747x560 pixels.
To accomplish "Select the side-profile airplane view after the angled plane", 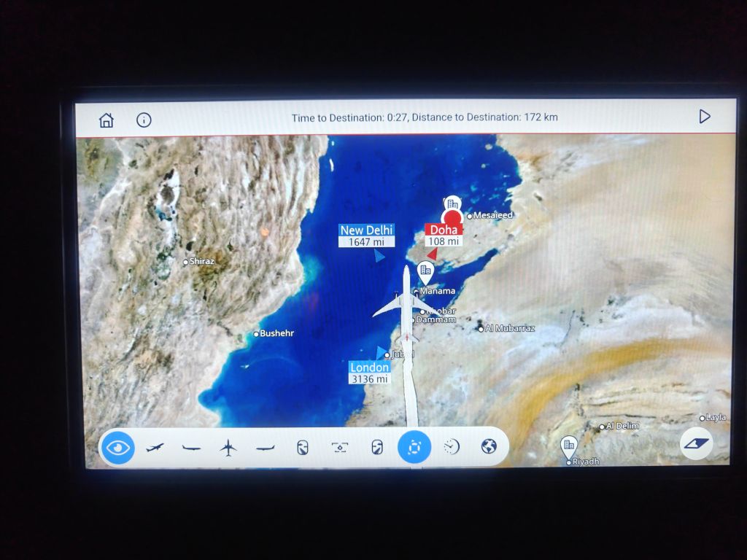I will coord(191,447).
